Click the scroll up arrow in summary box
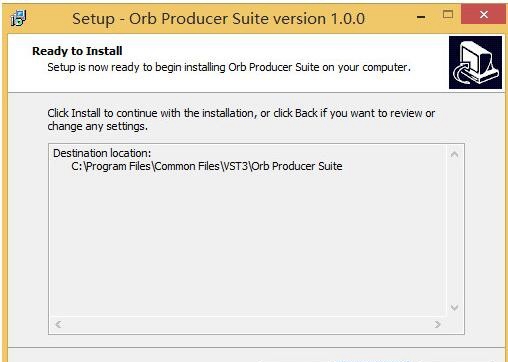The height and width of the screenshot is (362, 508). (x=454, y=154)
